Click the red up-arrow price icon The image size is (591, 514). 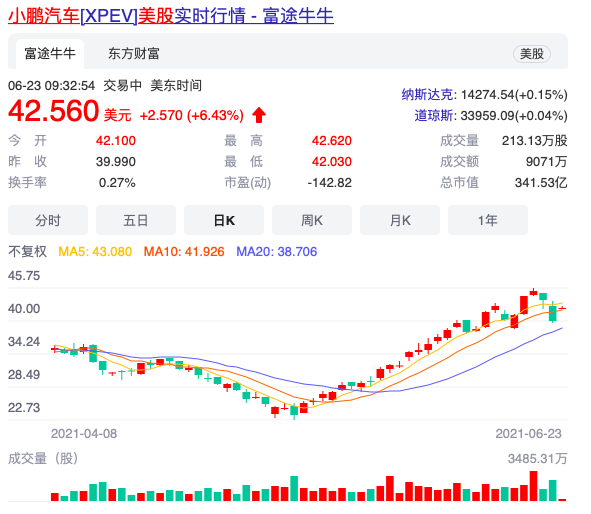(x=259, y=115)
